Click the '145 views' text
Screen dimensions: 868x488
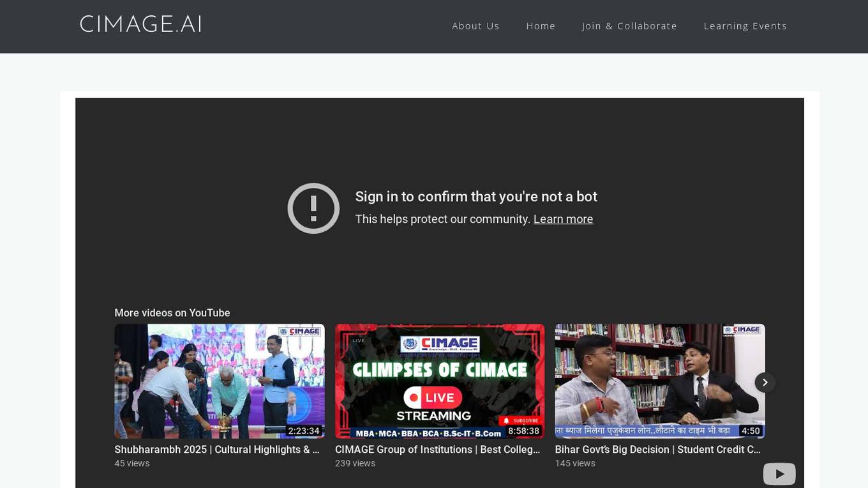pyautogui.click(x=575, y=464)
